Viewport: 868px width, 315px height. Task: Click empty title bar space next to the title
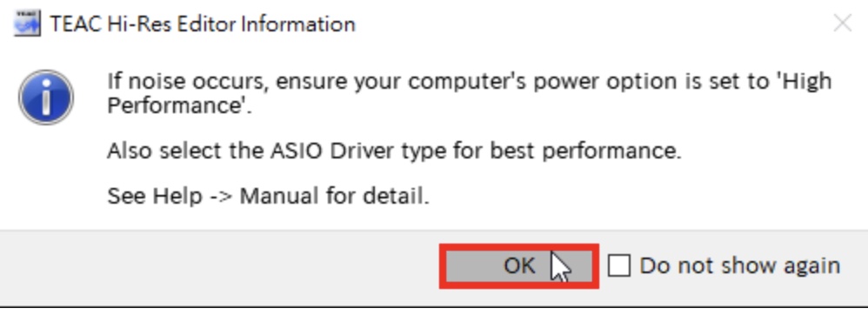tap(587, 24)
